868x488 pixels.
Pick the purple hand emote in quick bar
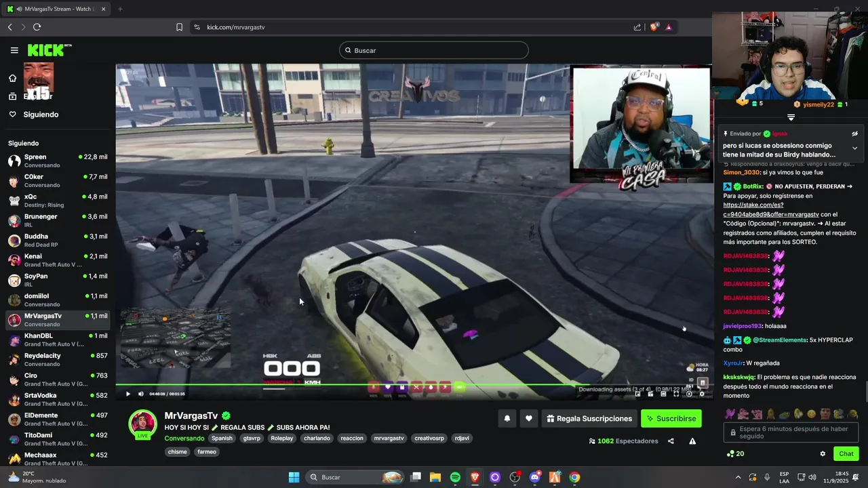coord(730,413)
